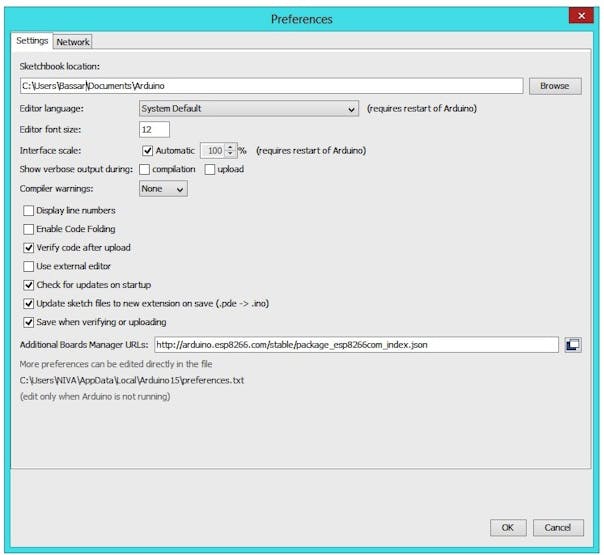Close the Preferences dialog with the X
Screen dimensions: 604x555
pos(581,16)
